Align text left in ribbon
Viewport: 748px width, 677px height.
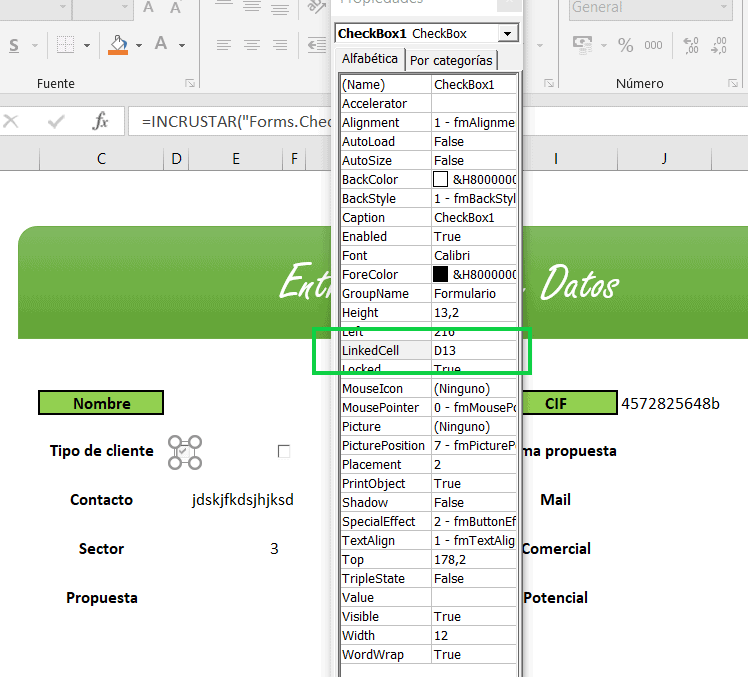223,45
